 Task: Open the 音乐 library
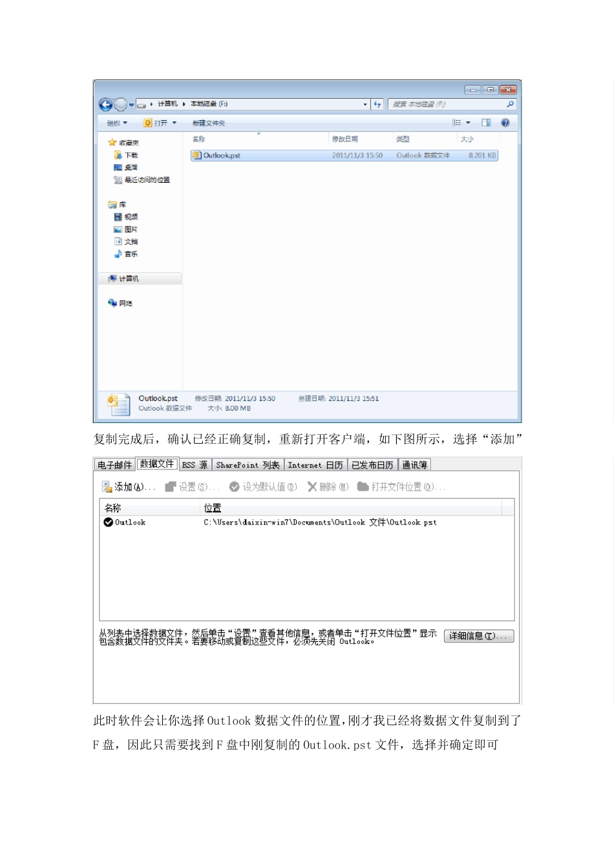pyautogui.click(x=126, y=254)
